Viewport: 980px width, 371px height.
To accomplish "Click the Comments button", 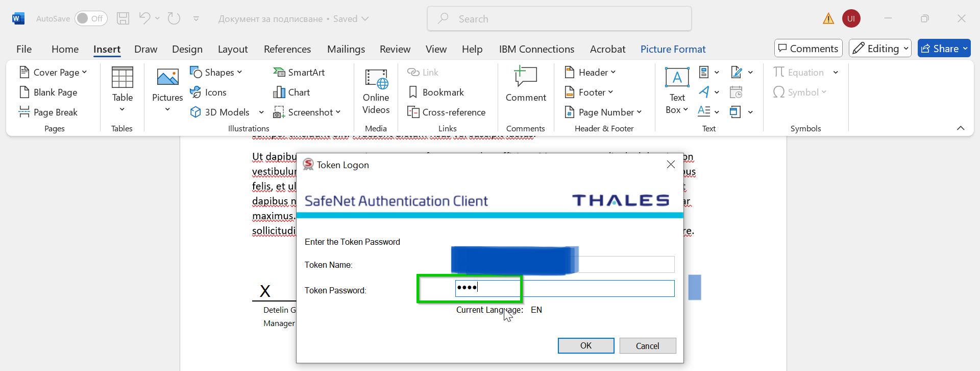I will tap(808, 49).
